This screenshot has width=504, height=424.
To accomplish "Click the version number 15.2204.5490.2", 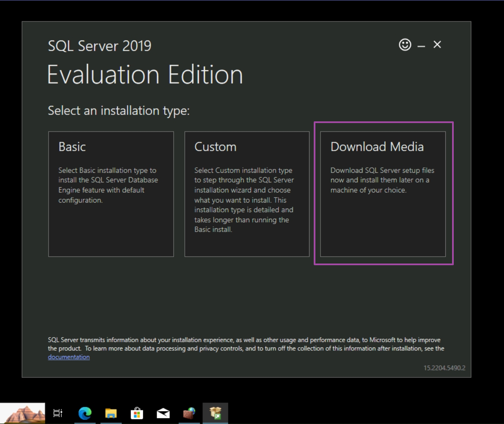I will pyautogui.click(x=444, y=368).
